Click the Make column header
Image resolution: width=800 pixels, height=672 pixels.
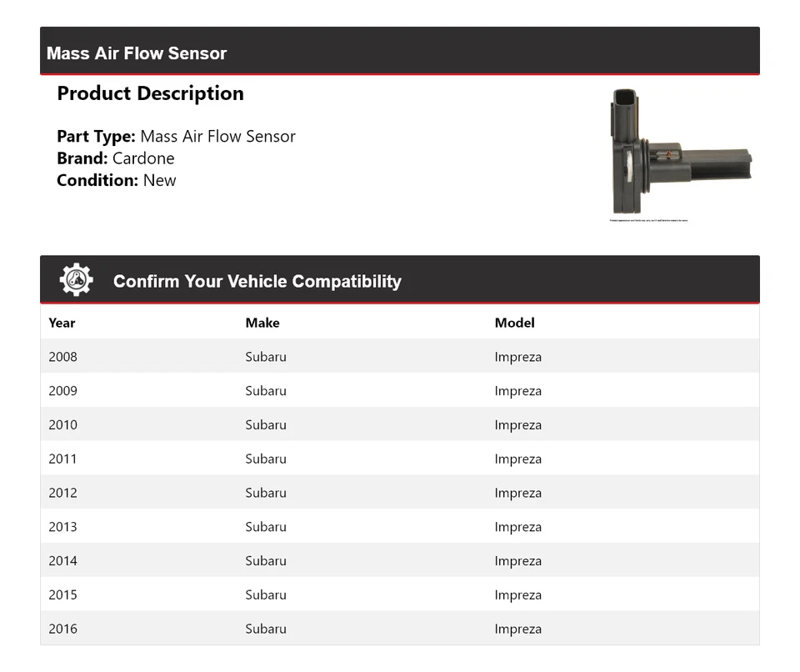(262, 323)
